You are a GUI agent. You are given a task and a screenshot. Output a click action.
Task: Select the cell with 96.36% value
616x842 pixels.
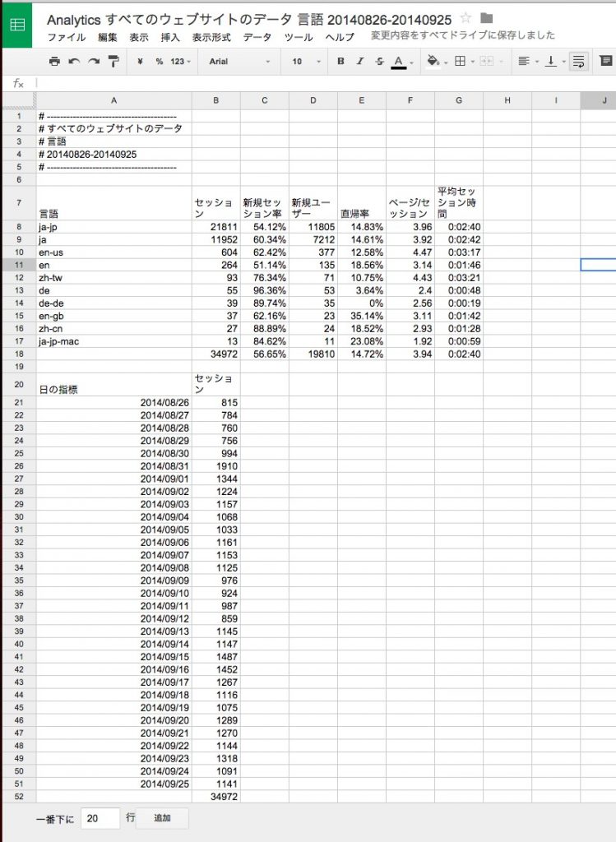point(264,290)
